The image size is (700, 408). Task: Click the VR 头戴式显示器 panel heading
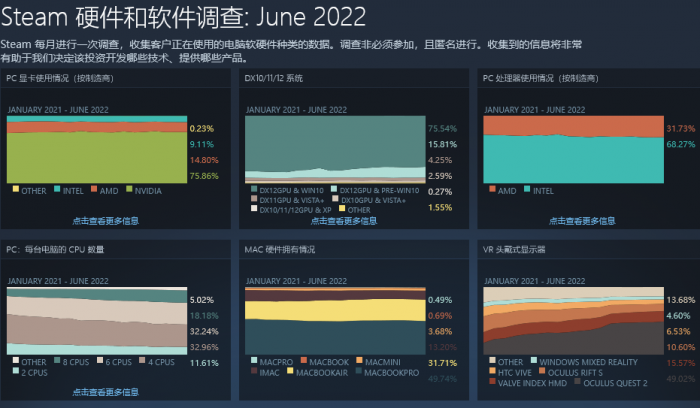tap(520, 248)
